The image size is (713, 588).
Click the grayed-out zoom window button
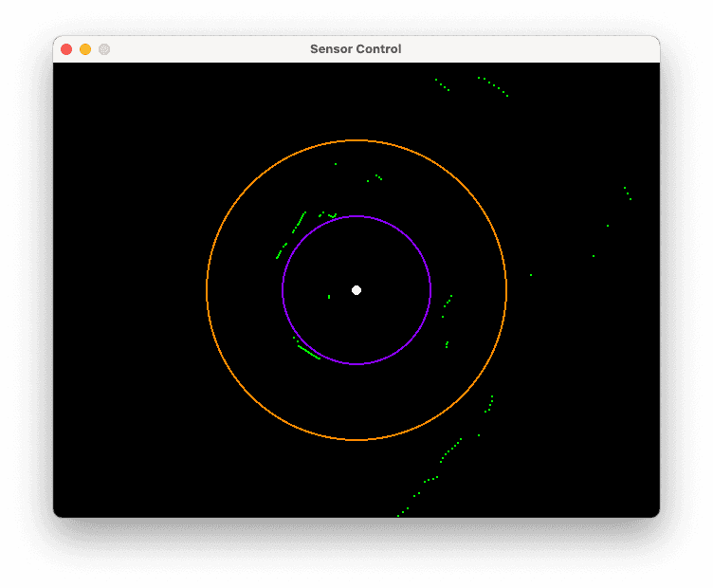point(104,49)
